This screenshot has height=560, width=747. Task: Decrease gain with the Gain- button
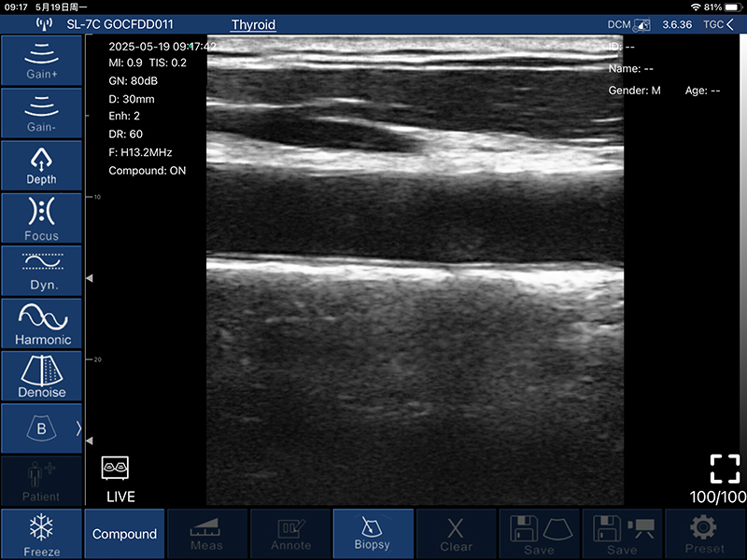coord(41,113)
